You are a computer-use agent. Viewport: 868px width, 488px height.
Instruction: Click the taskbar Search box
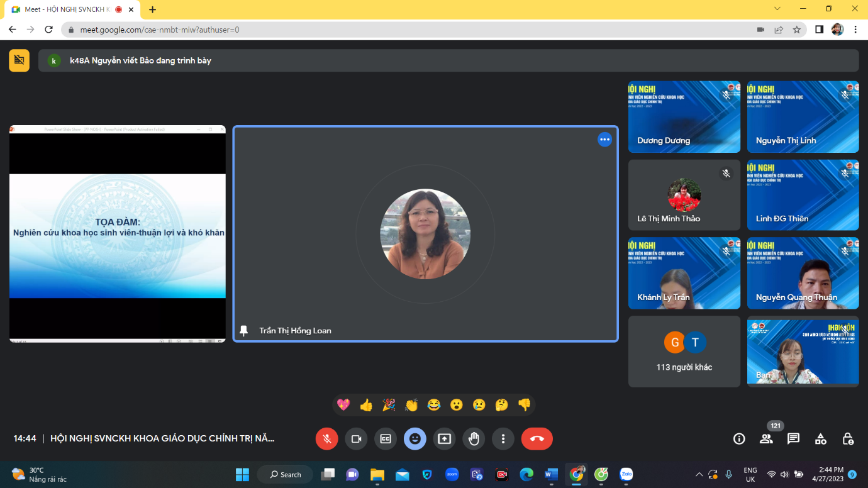tap(285, 474)
